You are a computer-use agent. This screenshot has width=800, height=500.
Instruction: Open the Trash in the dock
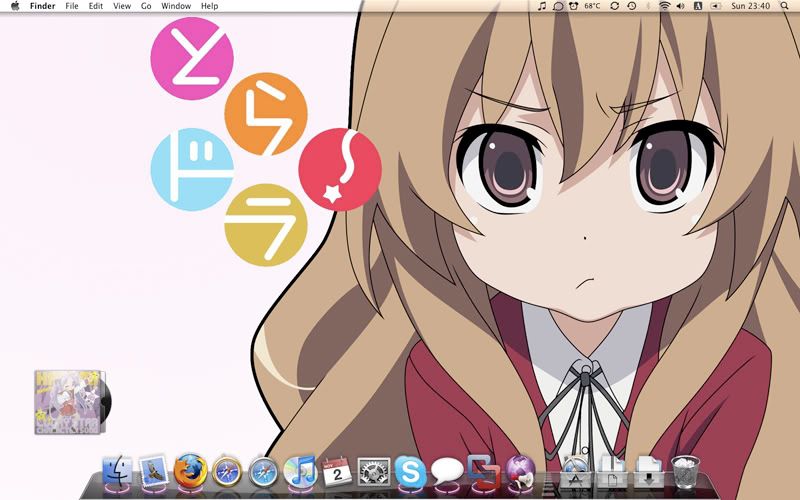coord(685,471)
